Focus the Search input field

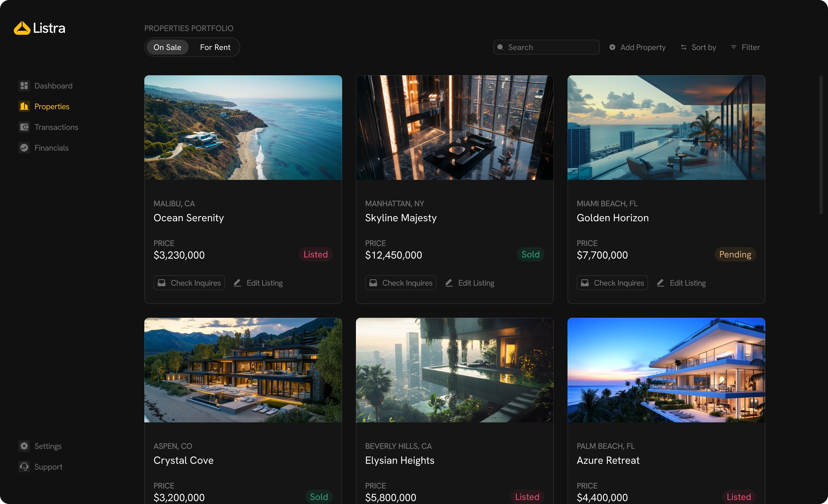pos(547,47)
